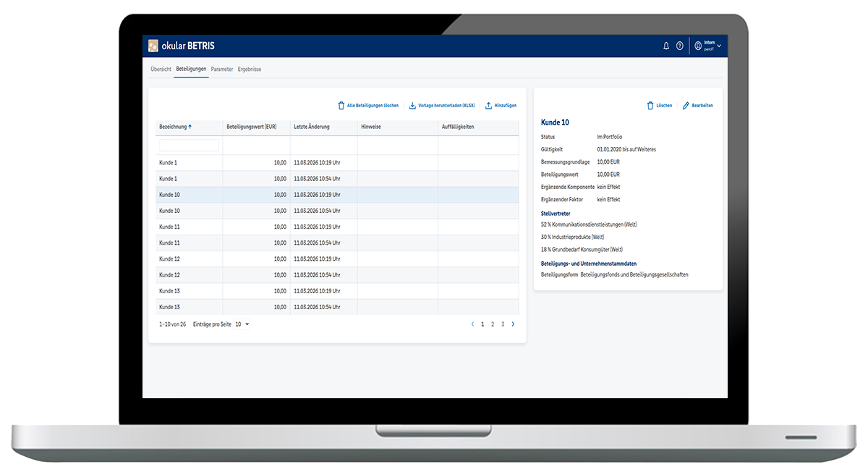This screenshot has height=475, width=868.
Task: Switch to the Parameter tab
Action: 222,69
